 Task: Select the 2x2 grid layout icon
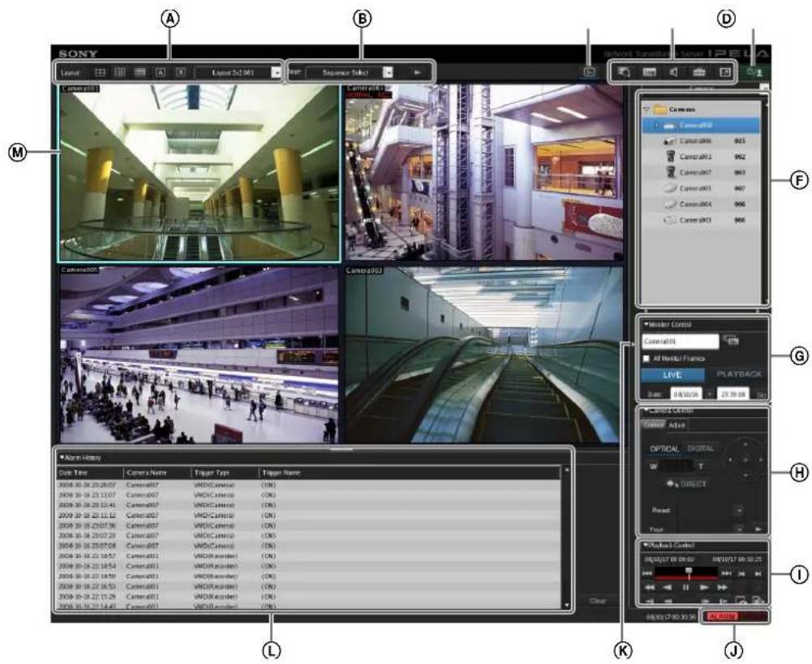100,72
